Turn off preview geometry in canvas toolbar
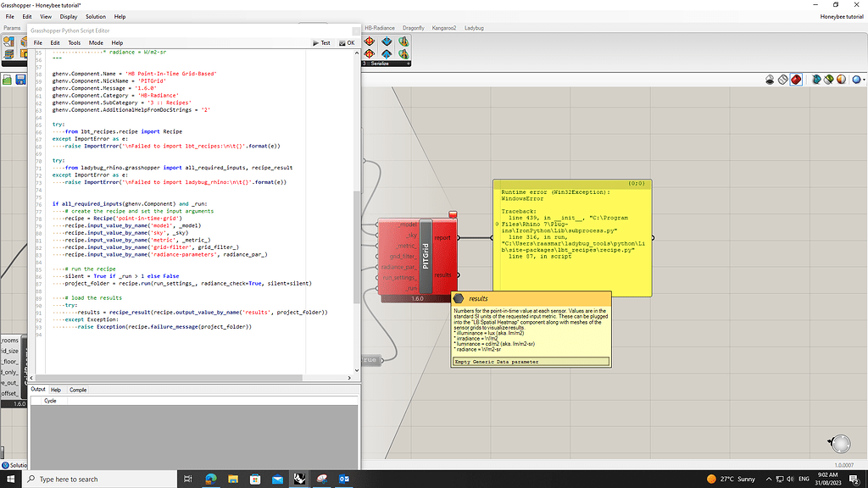The height and width of the screenshot is (488, 868). [x=770, y=80]
